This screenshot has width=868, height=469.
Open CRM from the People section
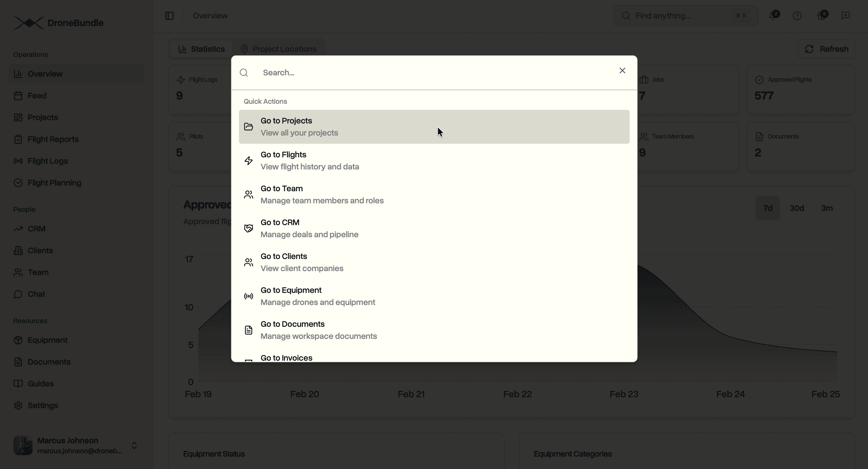click(x=36, y=228)
